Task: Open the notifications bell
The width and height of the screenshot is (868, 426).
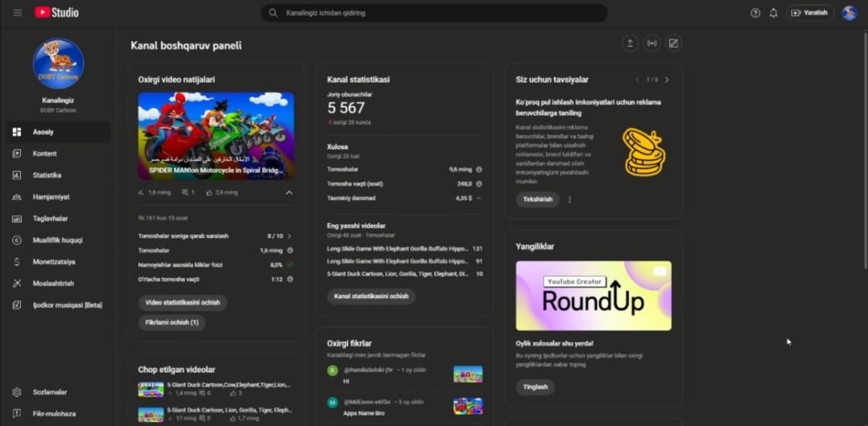Action: (x=773, y=13)
